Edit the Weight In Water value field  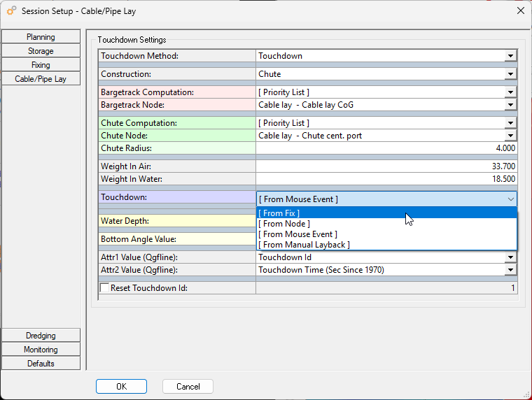tap(386, 180)
